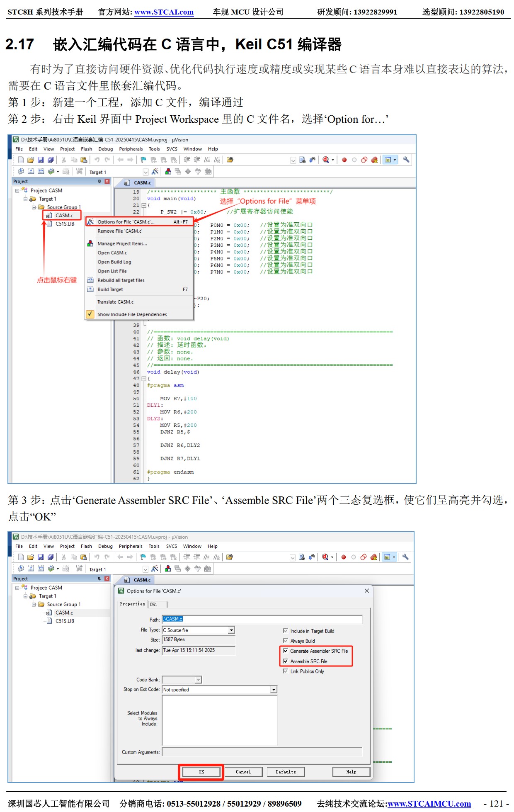Screen dimensions: 514x812
Task: Select C51S.LIB in context-menu screenshot project tree
Action: coord(65,224)
